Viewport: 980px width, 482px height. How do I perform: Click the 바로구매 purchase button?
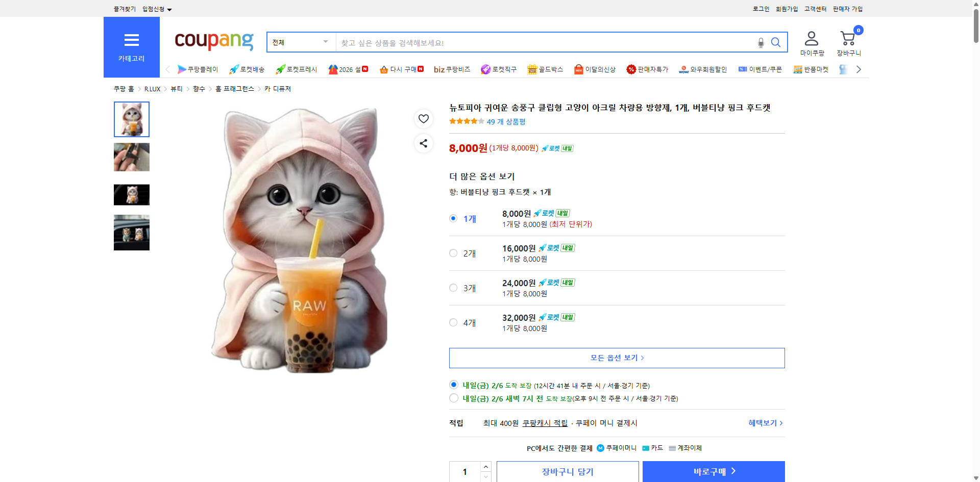(713, 471)
